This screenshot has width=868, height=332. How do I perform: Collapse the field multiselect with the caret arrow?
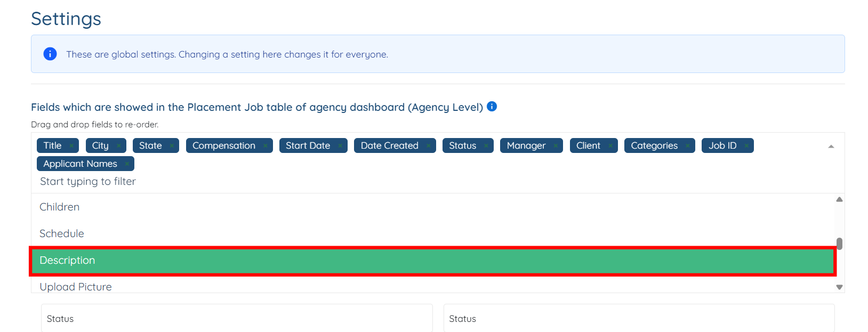[x=831, y=147]
